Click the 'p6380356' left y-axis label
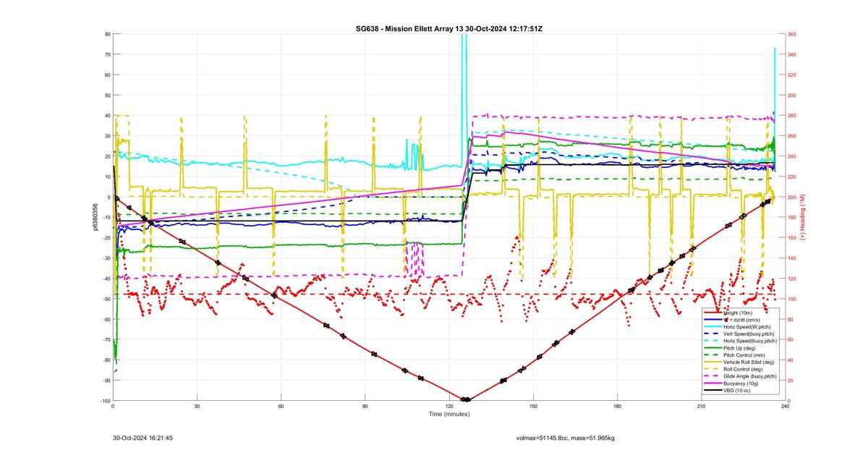The width and height of the screenshot is (868, 450). coord(95,217)
